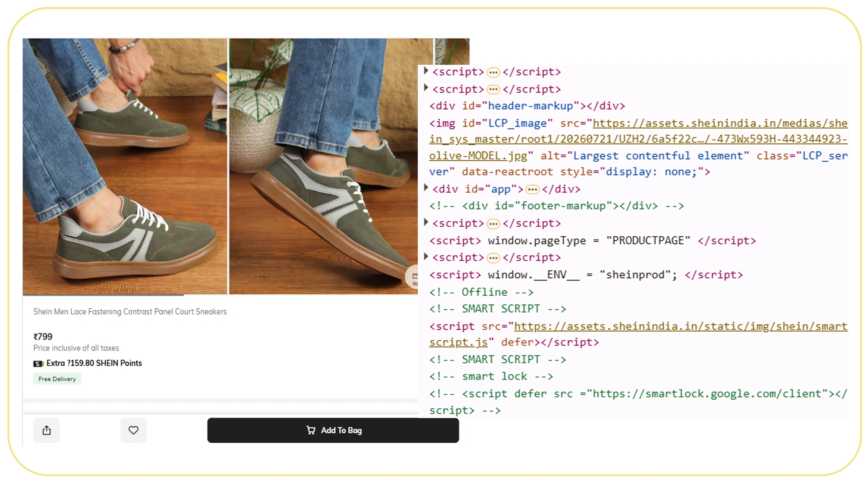
Task: Click ellipsis in first collapsed script tag
Action: 493,72
